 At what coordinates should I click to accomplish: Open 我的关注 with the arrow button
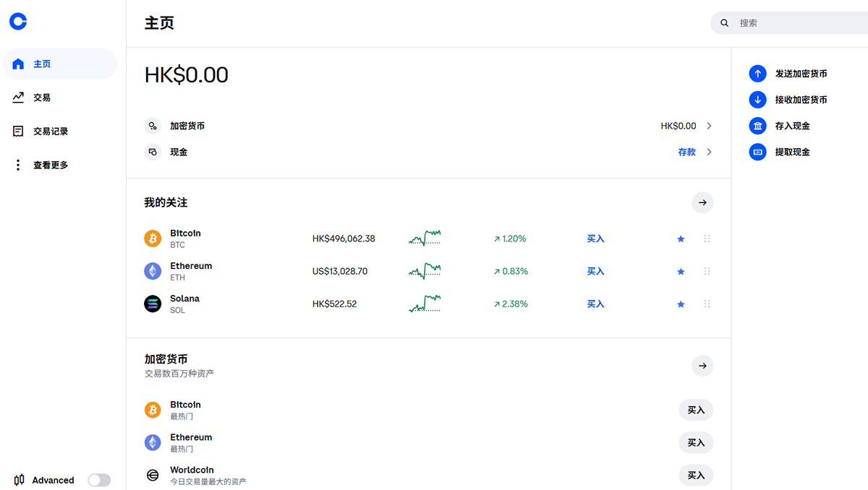[702, 202]
